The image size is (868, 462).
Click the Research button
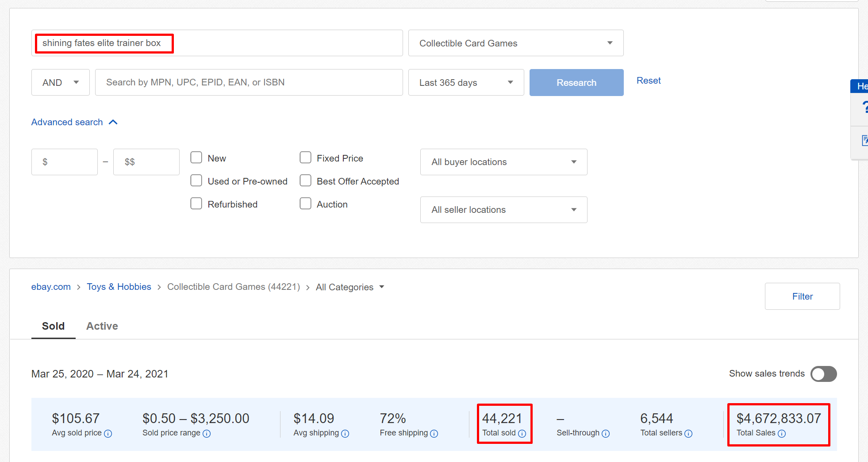(576, 83)
